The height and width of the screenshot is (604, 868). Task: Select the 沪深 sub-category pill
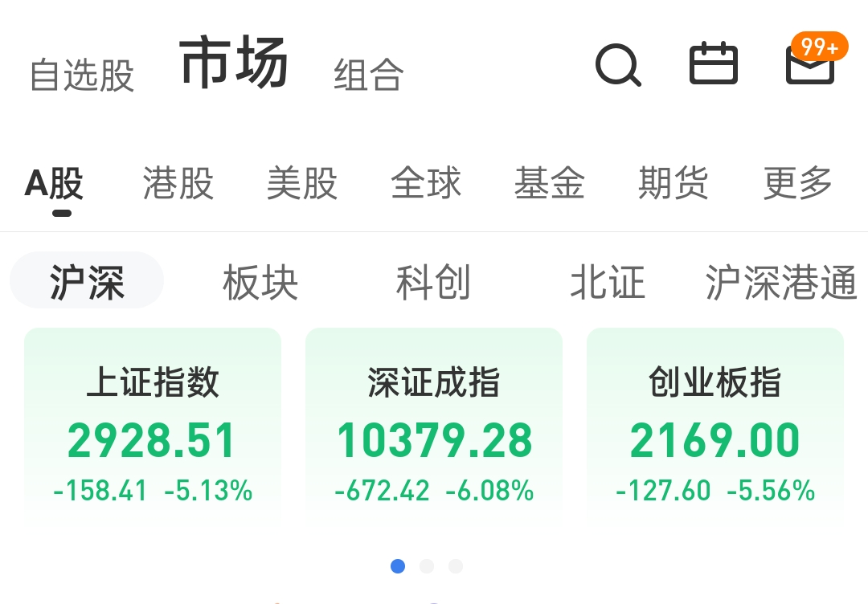(x=87, y=281)
